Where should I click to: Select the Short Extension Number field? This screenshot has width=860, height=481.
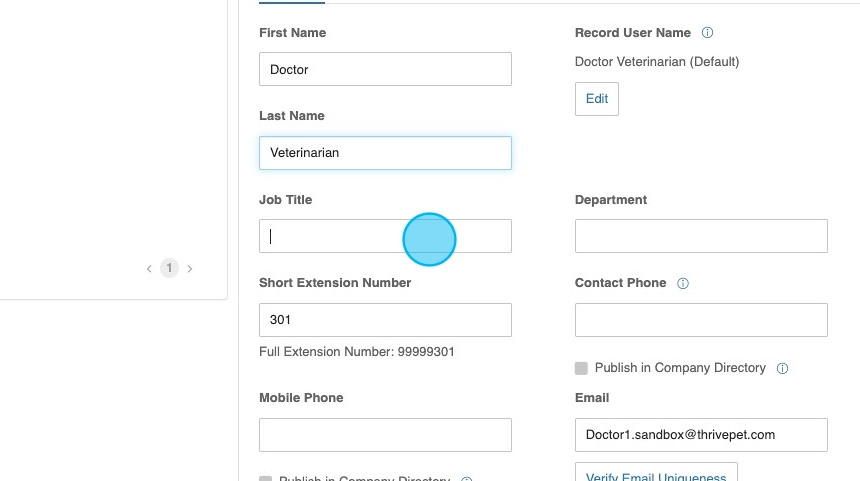click(x=385, y=320)
